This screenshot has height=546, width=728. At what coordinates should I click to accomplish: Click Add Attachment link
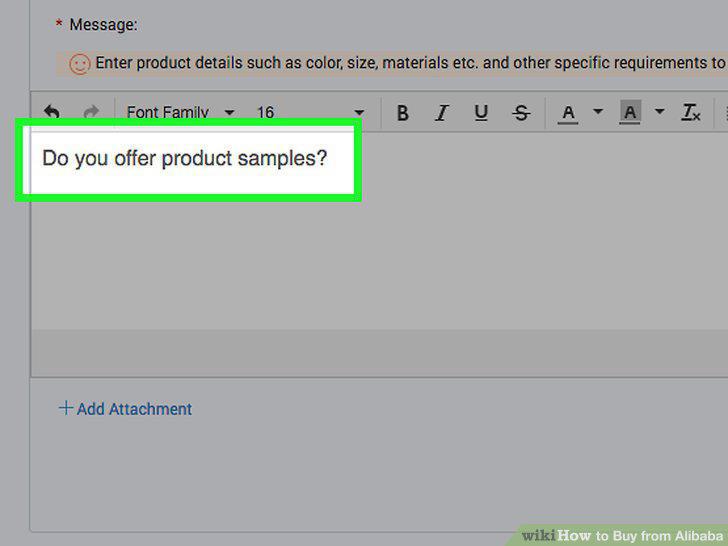[x=125, y=409]
